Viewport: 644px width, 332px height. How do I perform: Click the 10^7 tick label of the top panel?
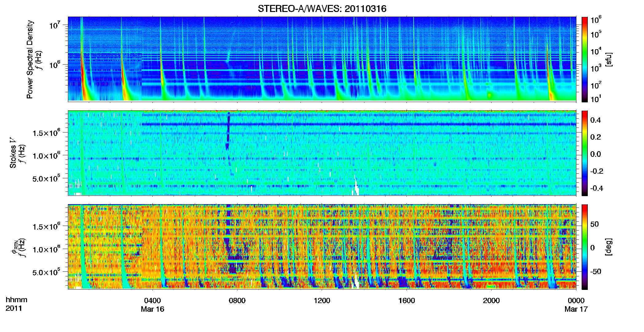pyautogui.click(x=55, y=25)
